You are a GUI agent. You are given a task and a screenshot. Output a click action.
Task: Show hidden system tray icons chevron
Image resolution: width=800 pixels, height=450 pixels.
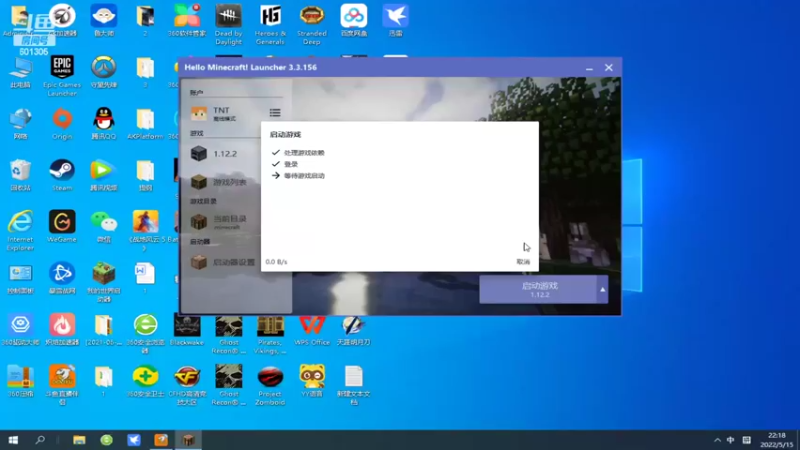tap(717, 440)
